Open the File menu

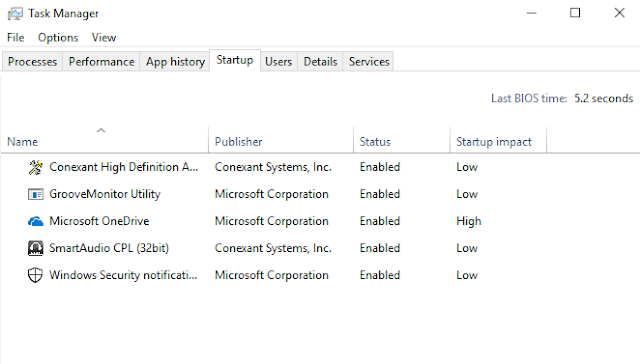(x=16, y=38)
